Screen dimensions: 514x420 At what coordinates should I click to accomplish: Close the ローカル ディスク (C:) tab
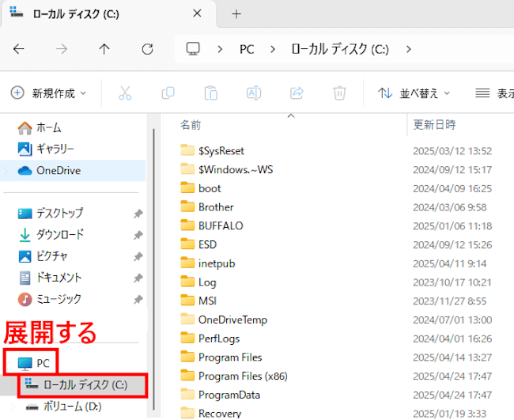pyautogui.click(x=197, y=13)
